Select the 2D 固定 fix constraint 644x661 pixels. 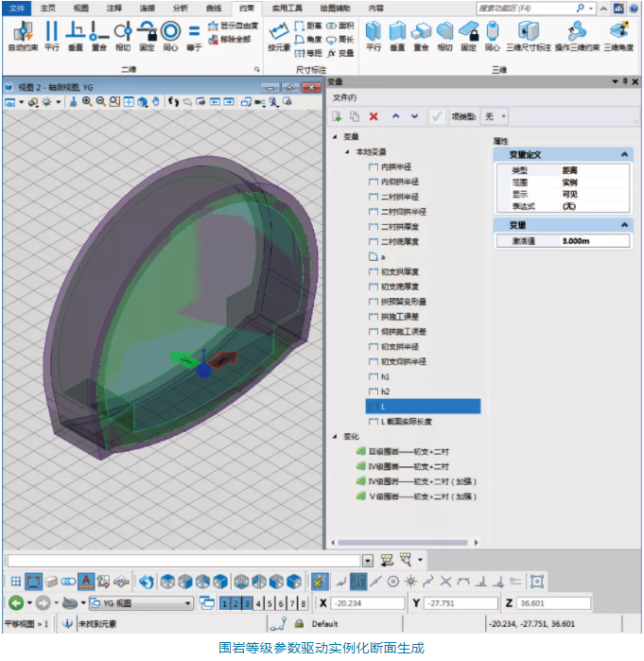(x=148, y=36)
